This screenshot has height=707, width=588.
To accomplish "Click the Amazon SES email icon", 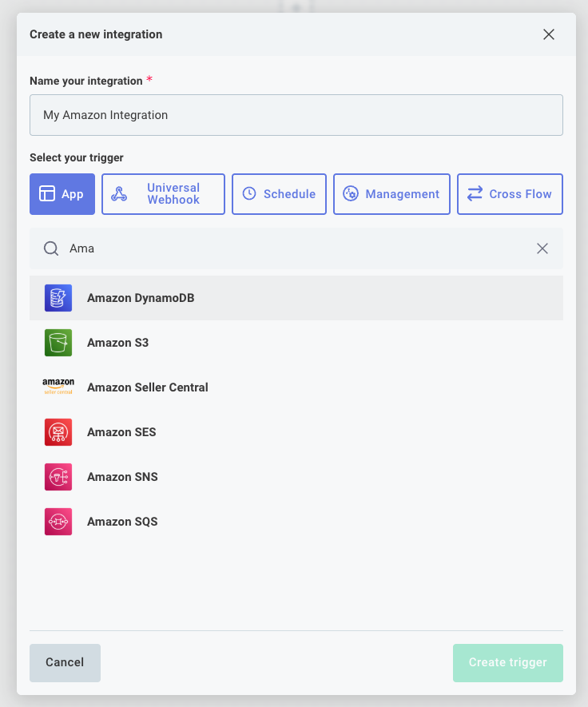I will [x=58, y=432].
